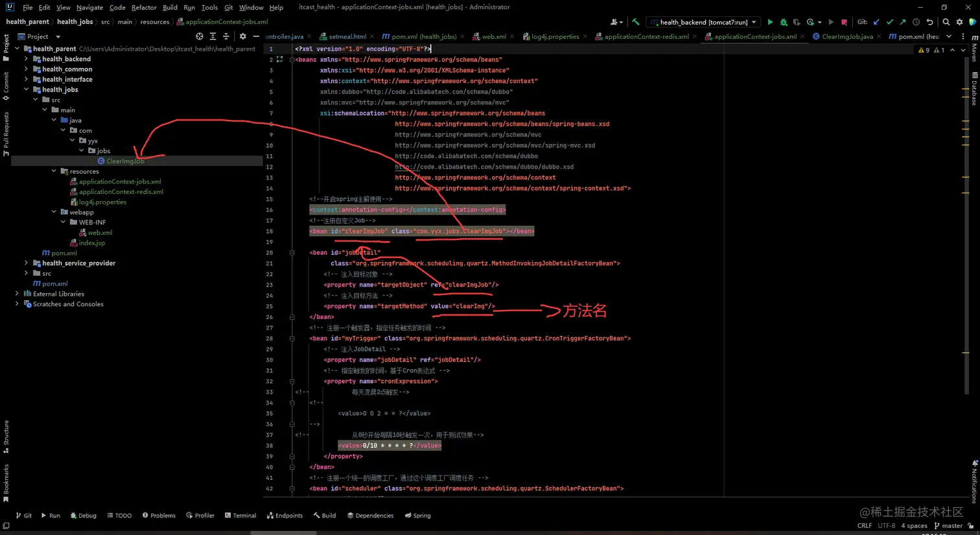Toggle the Pull Requests tool window

click(x=6, y=134)
